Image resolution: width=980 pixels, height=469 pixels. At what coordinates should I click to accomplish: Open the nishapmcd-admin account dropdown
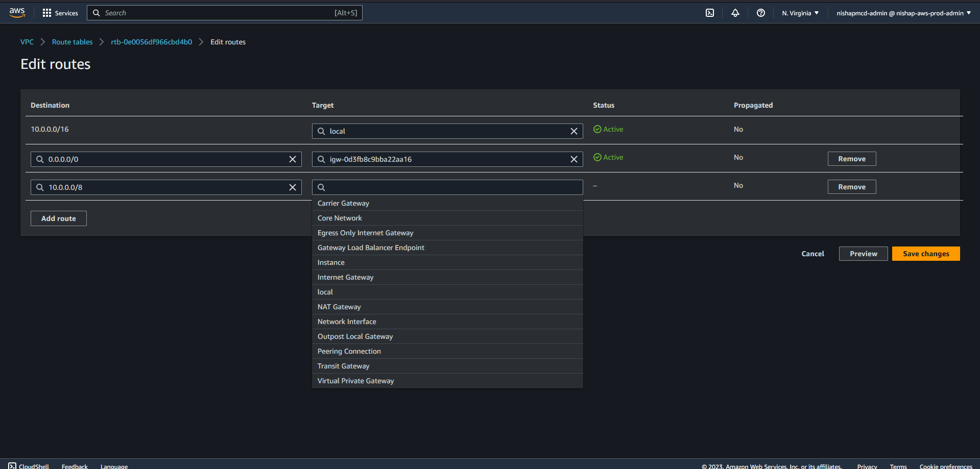pyautogui.click(x=903, y=13)
